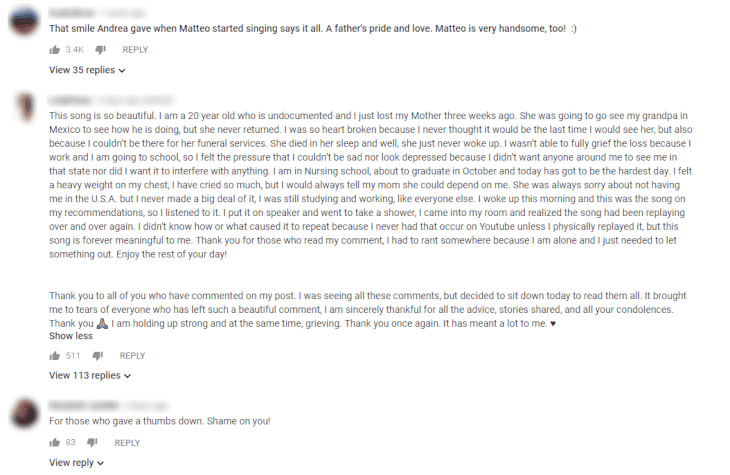The height and width of the screenshot is (475, 730).
Task: Open the first commenter's profile picture
Action: [x=25, y=21]
